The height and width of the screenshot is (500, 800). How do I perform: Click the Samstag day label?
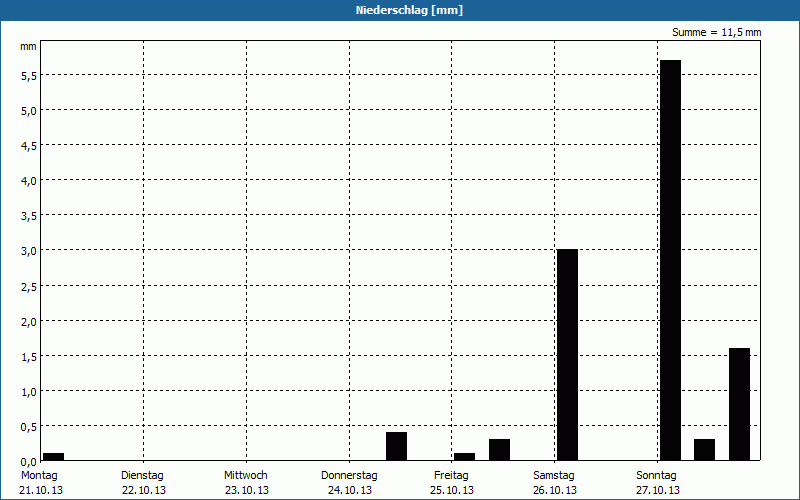click(x=554, y=476)
